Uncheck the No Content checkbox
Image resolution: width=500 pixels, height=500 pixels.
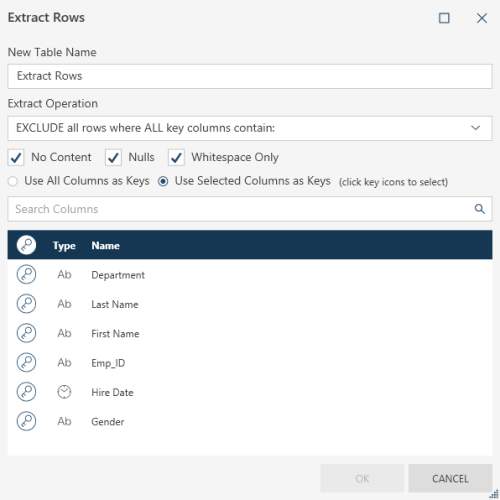[x=16, y=157]
